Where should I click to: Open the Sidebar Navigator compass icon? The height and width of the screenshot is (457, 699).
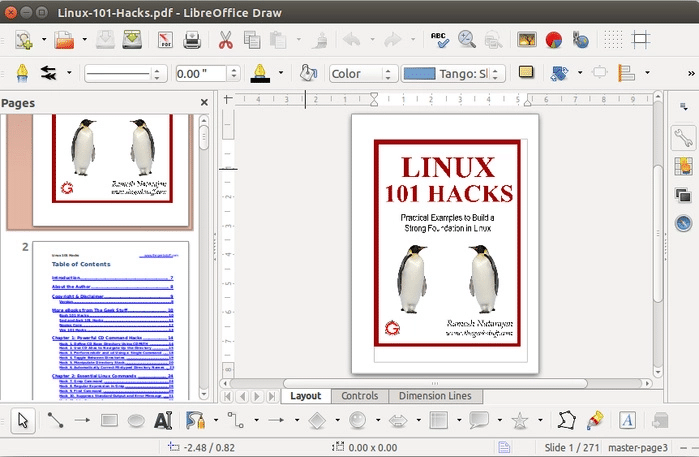683,222
